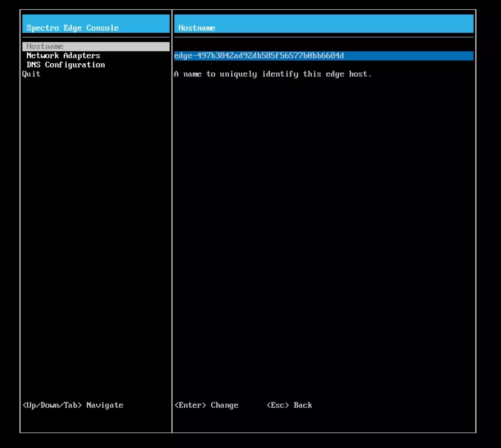Click the <Enter> Change hint

click(206, 405)
